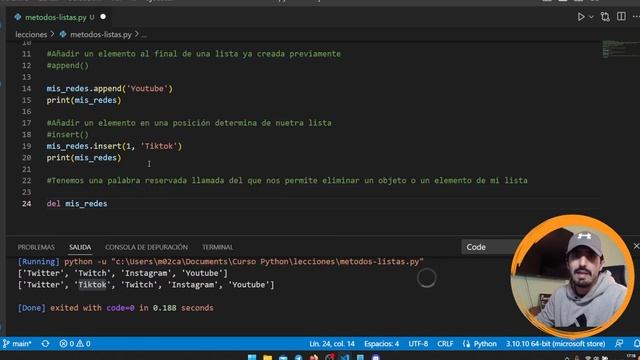Open changes with the source control compare icon
This screenshot has width=640, height=360.
(x=605, y=17)
